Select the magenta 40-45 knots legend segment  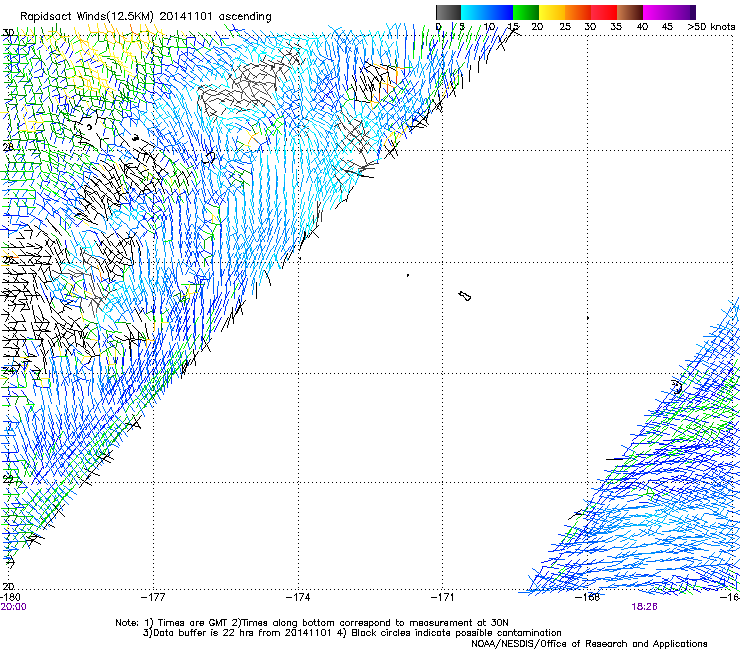click(656, 12)
